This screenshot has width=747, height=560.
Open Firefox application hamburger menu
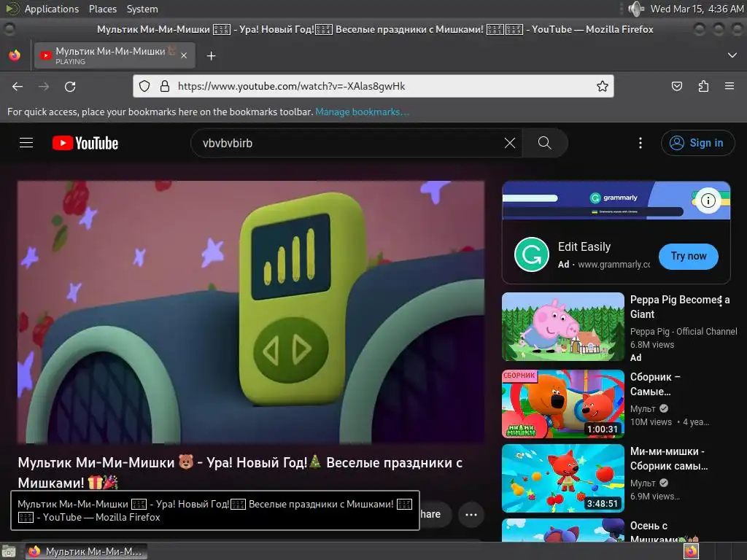coord(729,86)
